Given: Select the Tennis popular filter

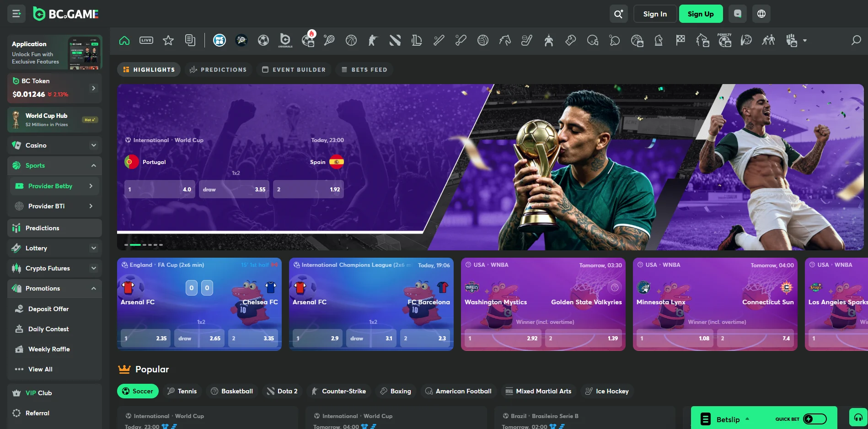Looking at the screenshot, I should coord(182,391).
